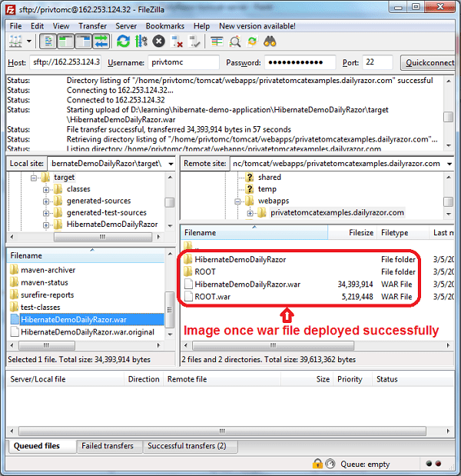Select the remote shared folder
Image resolution: width=461 pixels, height=476 pixels.
coord(270,177)
